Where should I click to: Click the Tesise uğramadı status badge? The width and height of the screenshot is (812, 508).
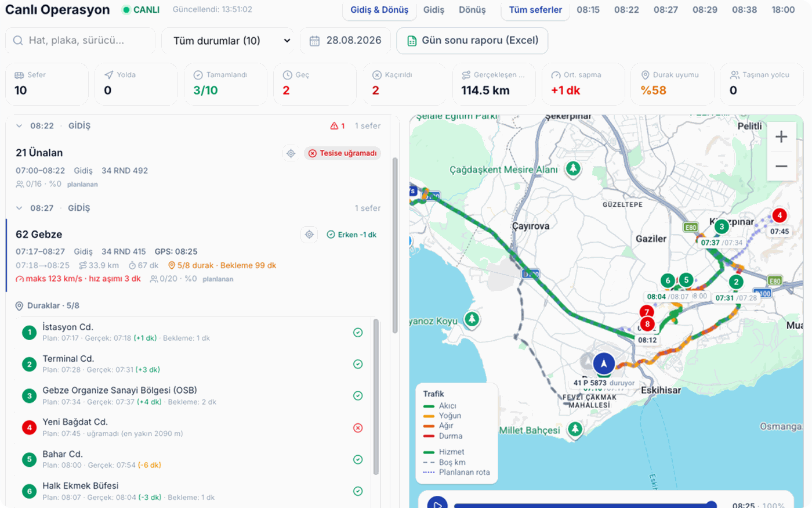[342, 153]
